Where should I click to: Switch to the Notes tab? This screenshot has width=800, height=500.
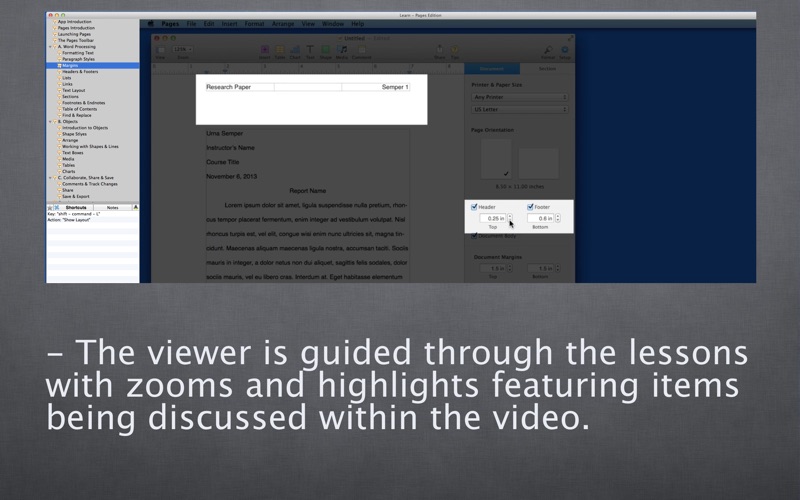(x=113, y=208)
